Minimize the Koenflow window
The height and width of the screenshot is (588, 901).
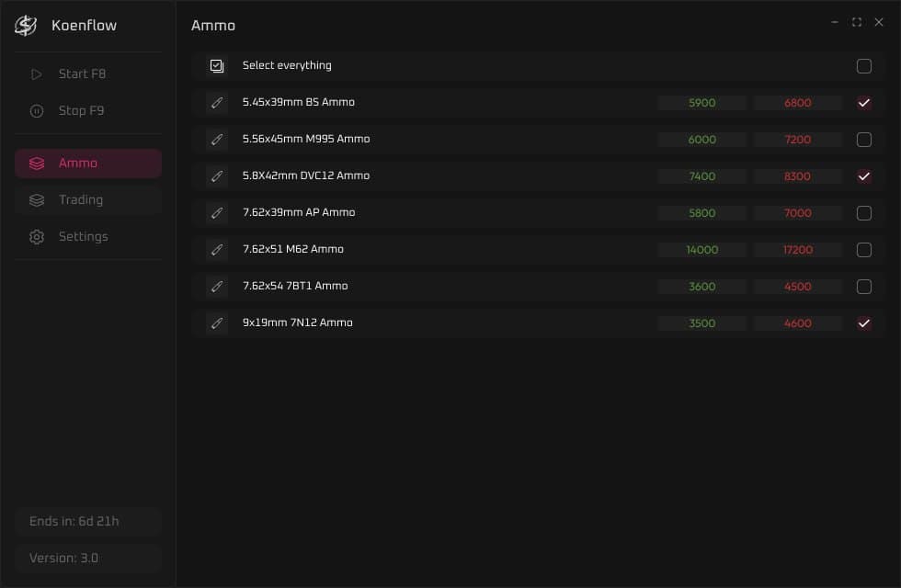click(835, 22)
